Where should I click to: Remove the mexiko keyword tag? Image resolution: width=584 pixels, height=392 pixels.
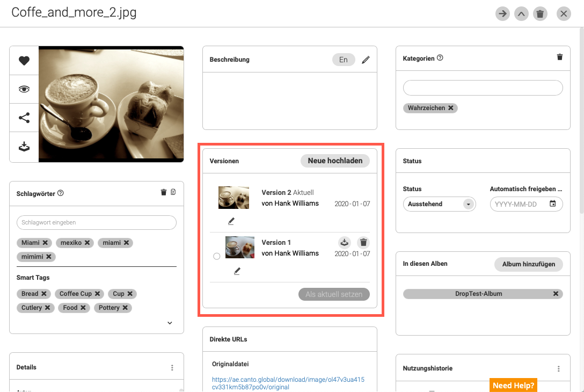pos(87,243)
